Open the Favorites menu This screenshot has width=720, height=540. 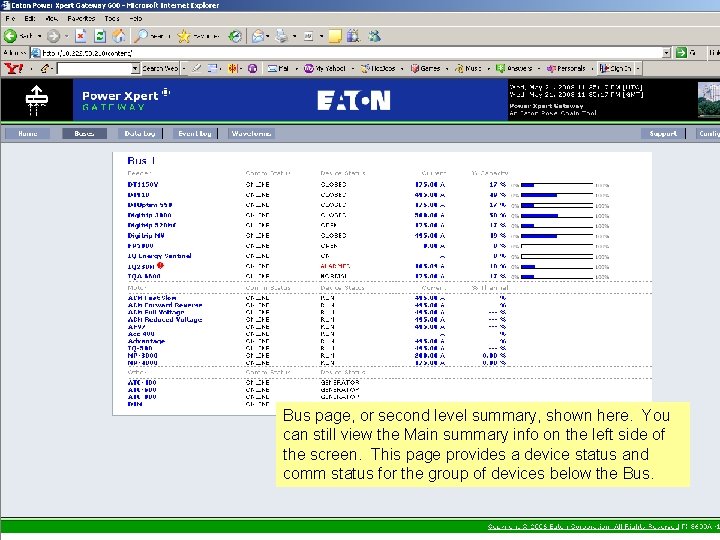point(81,18)
